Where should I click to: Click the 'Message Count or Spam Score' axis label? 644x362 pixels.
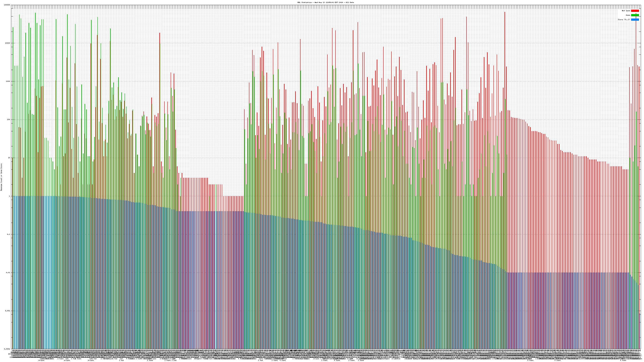tap(1, 177)
